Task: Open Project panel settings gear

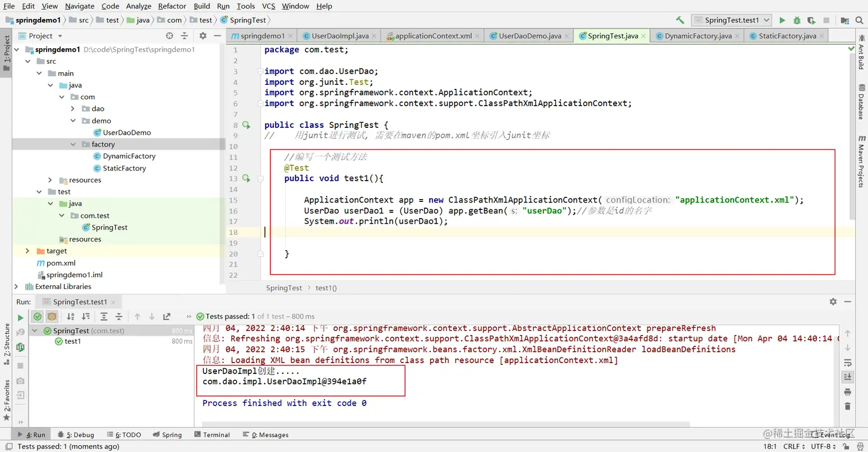Action: coord(203,36)
